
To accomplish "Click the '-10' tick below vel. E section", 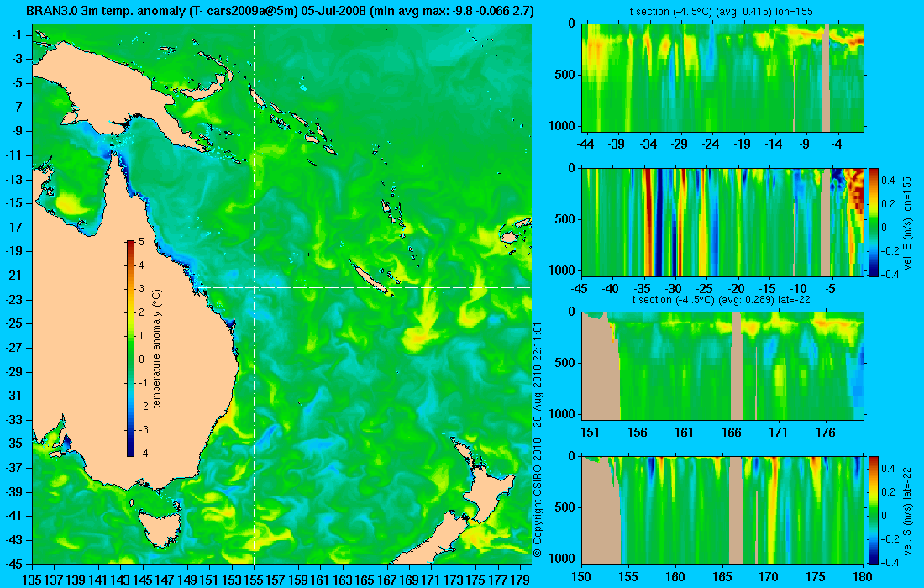I will pyautogui.click(x=799, y=289).
